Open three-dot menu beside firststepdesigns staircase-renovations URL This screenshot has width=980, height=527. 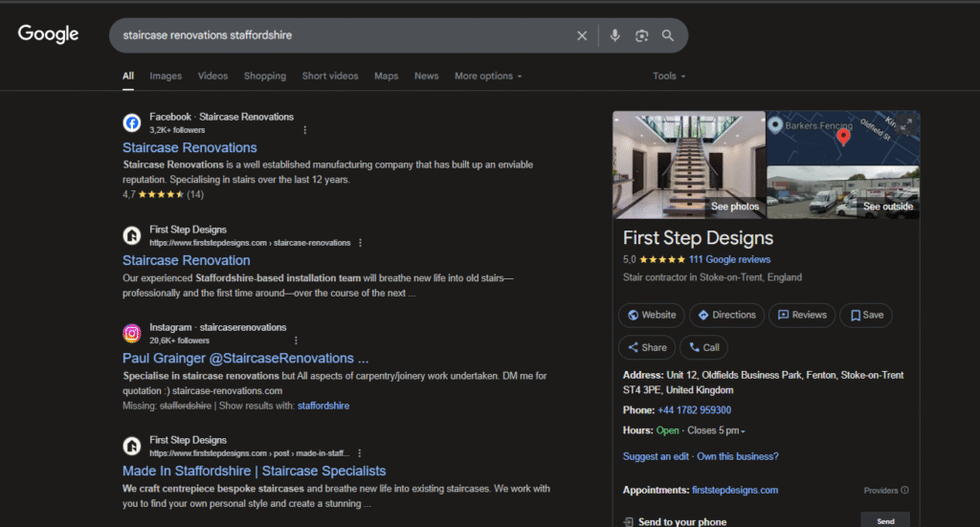tap(360, 242)
